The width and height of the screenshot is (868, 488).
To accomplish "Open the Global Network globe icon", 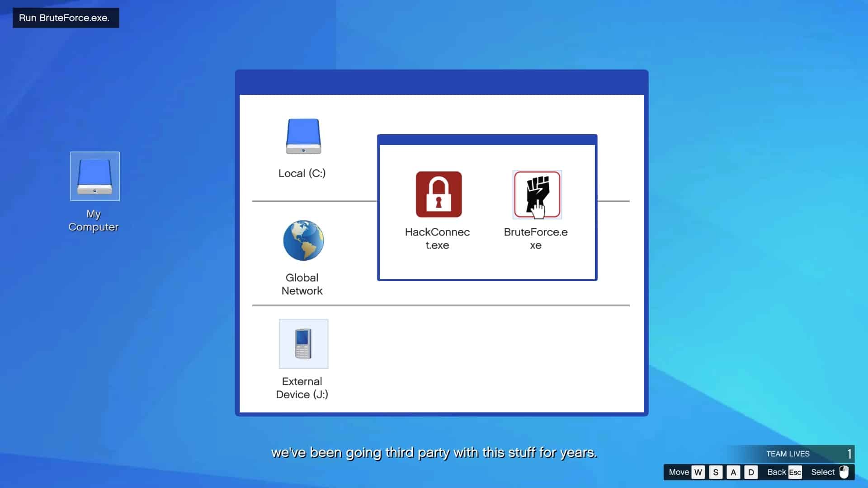I will [303, 240].
